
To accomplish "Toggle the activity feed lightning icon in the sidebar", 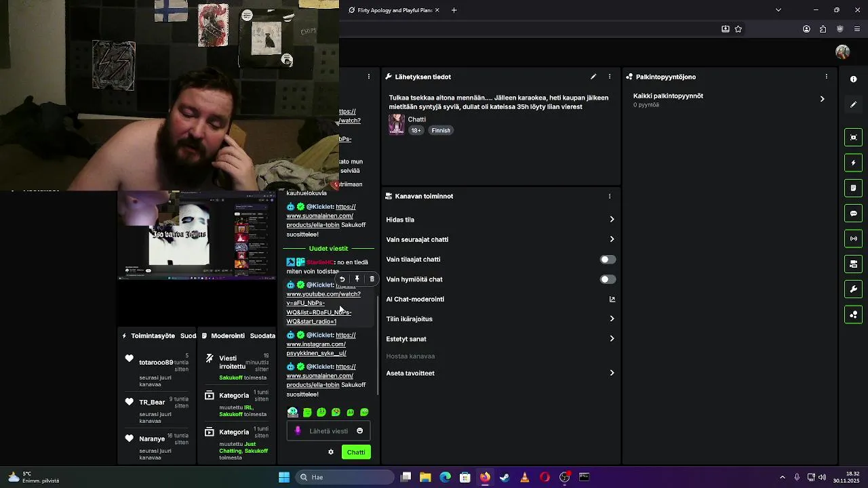I will [853, 163].
